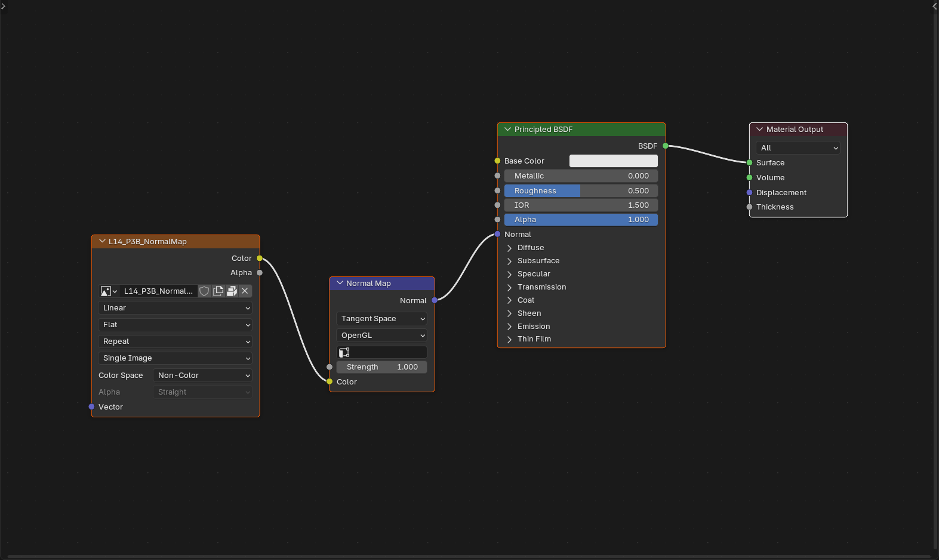Click the Principled BSDF Alpha input socket
This screenshot has width=939, height=560.
click(x=497, y=220)
